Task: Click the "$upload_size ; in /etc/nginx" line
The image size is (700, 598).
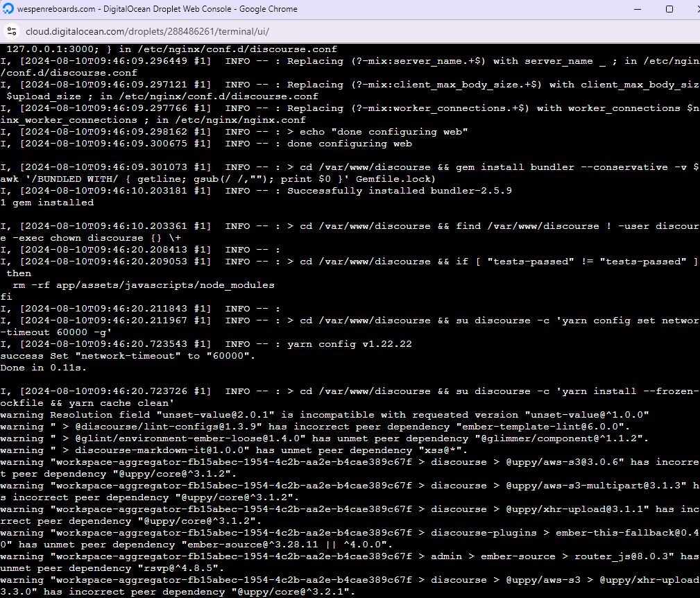Action: click(162, 96)
